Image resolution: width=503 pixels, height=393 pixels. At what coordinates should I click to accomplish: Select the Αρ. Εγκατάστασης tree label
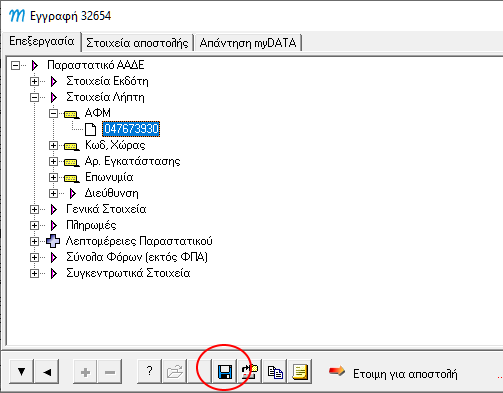point(132,161)
